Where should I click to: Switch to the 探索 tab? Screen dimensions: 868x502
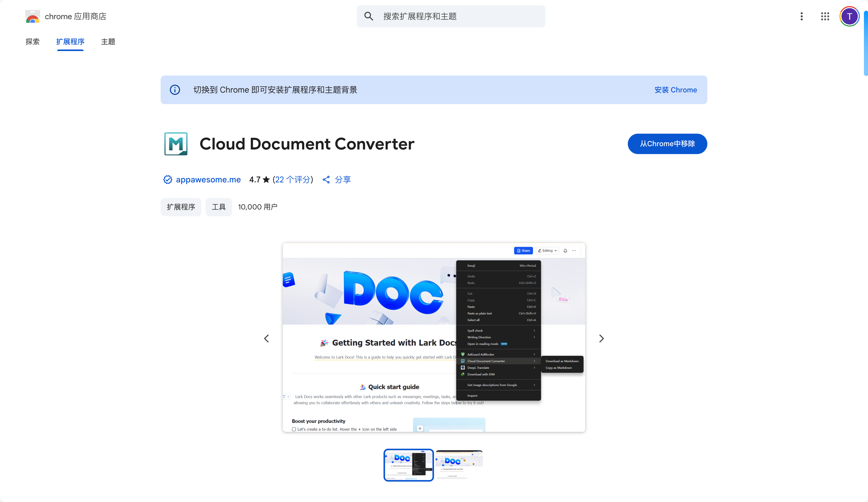32,42
